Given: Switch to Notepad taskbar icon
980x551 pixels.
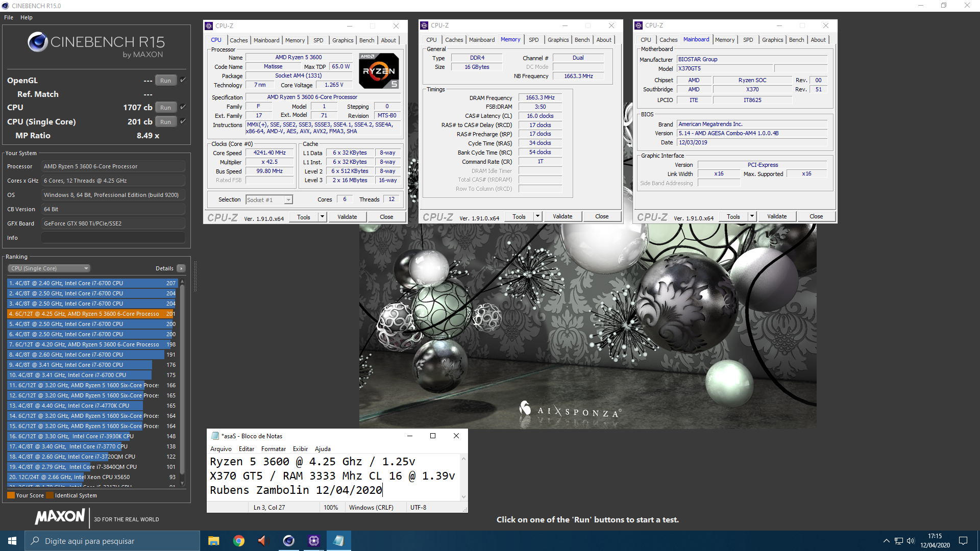Looking at the screenshot, I should [x=338, y=541].
